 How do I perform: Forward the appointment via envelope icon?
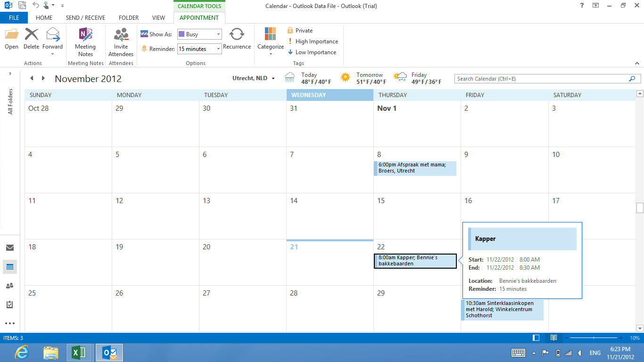pos(52,34)
